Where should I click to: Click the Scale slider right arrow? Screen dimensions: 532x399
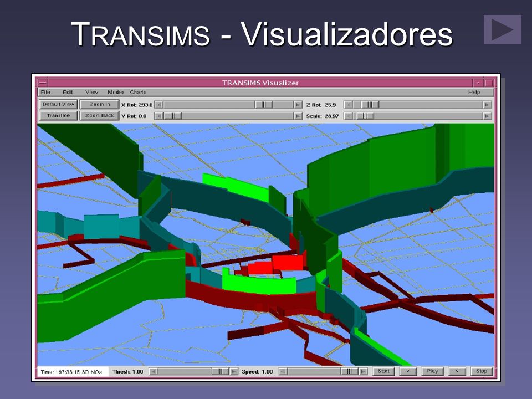[x=487, y=116]
